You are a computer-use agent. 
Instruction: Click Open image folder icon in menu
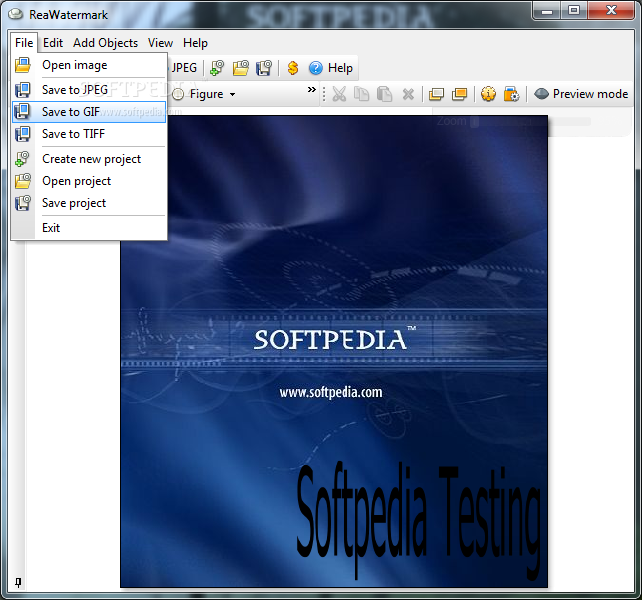23,65
